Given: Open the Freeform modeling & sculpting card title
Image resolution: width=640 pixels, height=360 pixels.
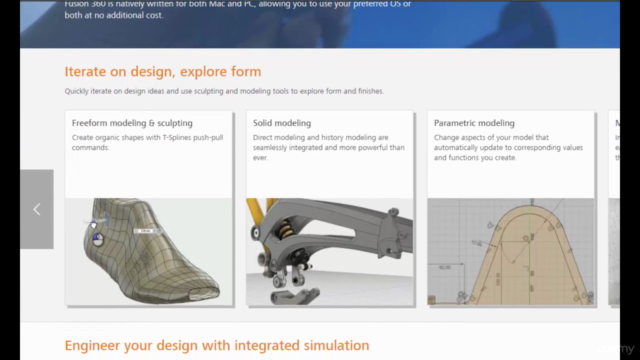Looking at the screenshot, I should tap(132, 123).
